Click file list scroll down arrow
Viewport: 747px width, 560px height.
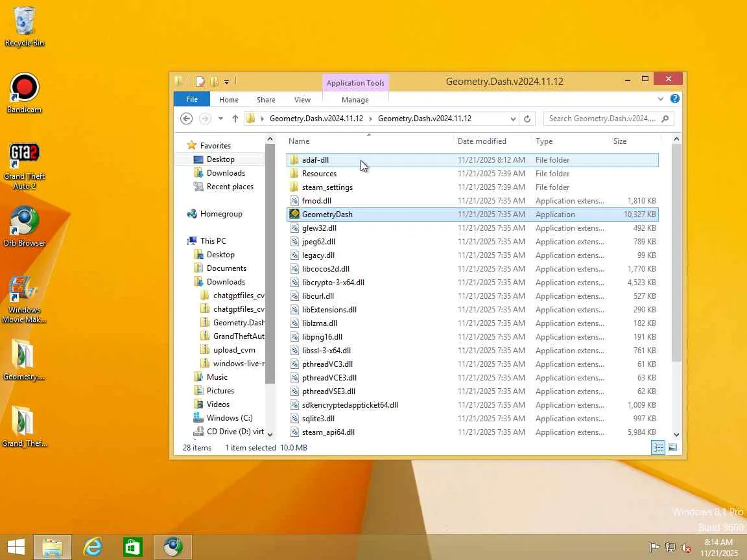(676, 434)
